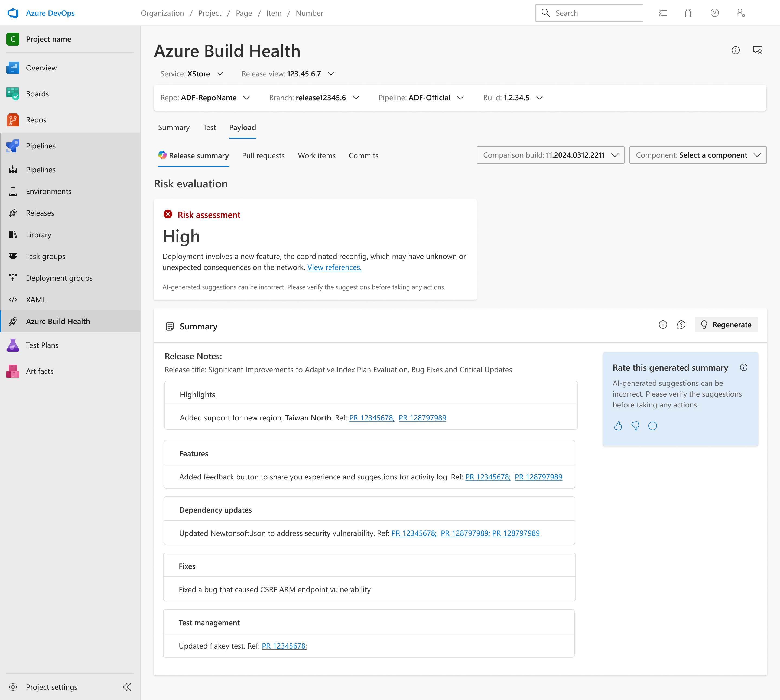
Task: Click the green Project name avatar
Action: point(13,39)
